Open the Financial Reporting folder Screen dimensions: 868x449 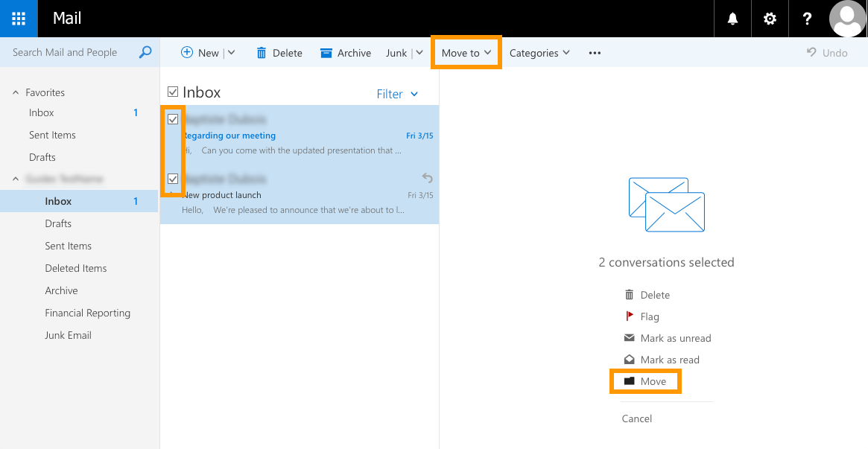[87, 313]
